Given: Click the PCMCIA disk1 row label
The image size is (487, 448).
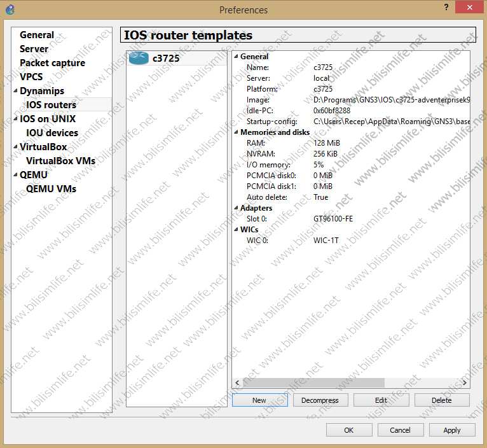Looking at the screenshot, I should [271, 186].
